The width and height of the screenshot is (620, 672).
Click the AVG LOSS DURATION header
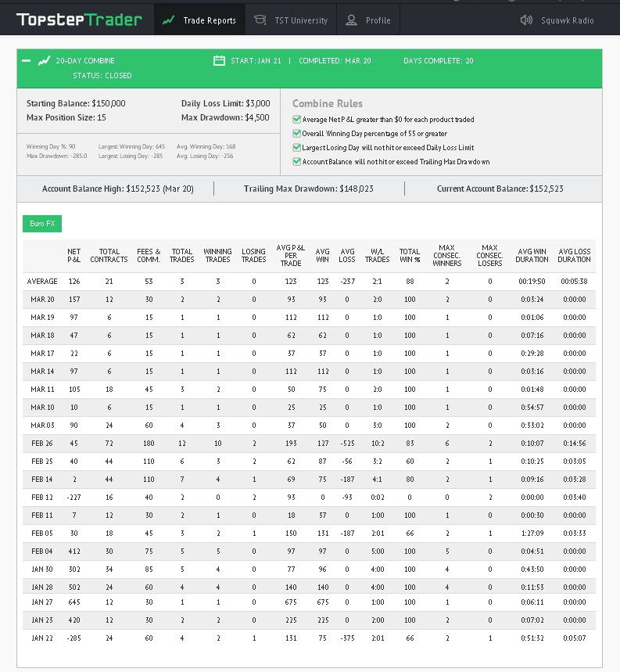pyautogui.click(x=574, y=256)
